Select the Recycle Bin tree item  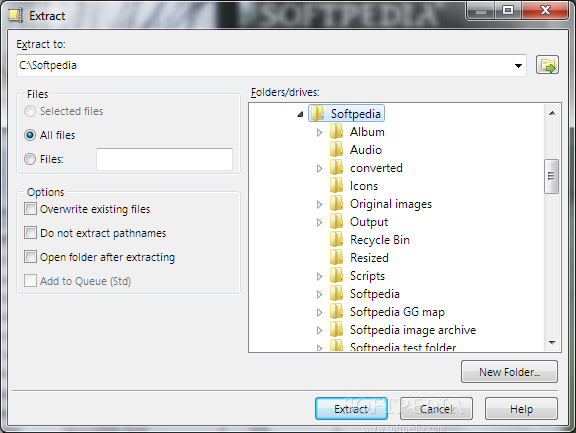click(380, 239)
